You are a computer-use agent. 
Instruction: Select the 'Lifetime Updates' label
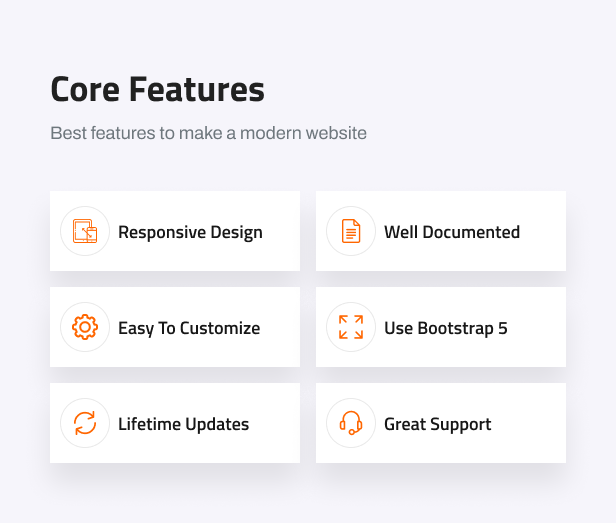click(x=183, y=424)
